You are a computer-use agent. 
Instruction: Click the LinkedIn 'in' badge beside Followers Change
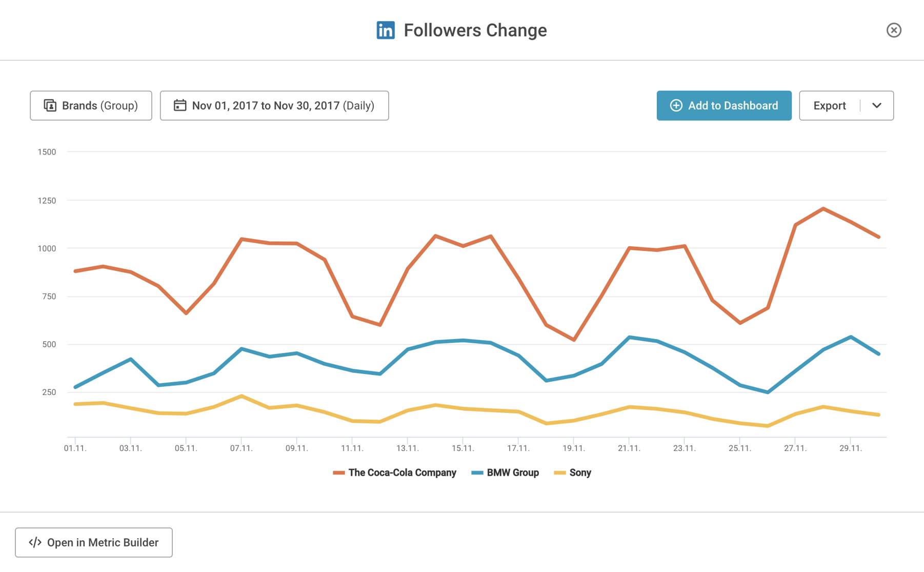(386, 30)
